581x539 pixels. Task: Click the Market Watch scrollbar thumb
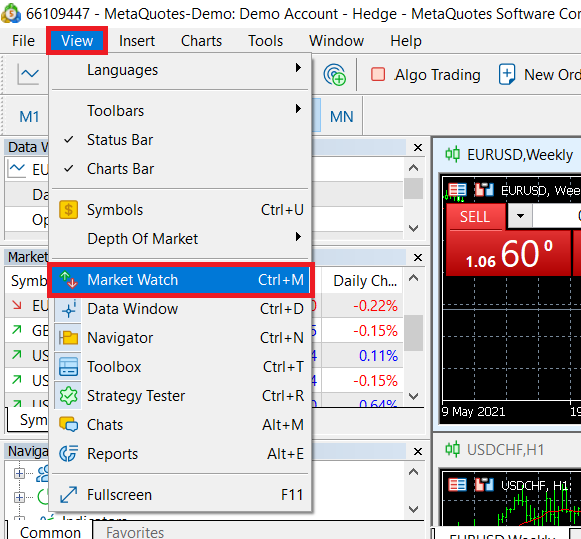tap(414, 333)
